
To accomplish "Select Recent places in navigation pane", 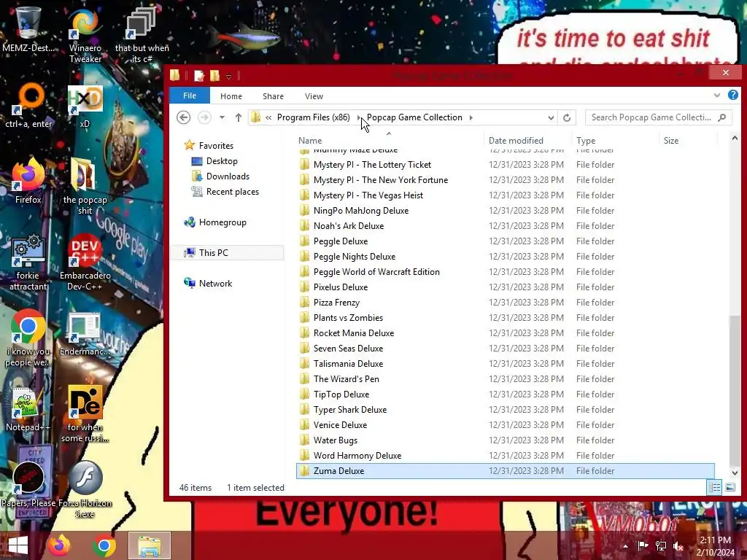I will (233, 192).
